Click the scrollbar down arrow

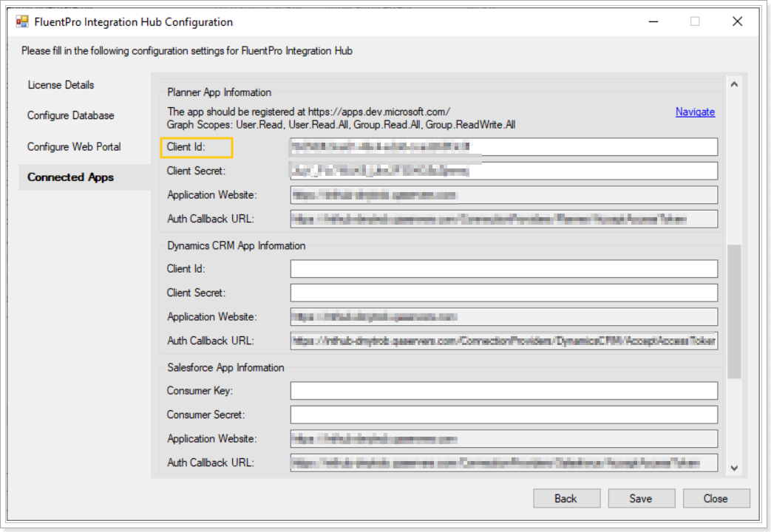pyautogui.click(x=734, y=468)
